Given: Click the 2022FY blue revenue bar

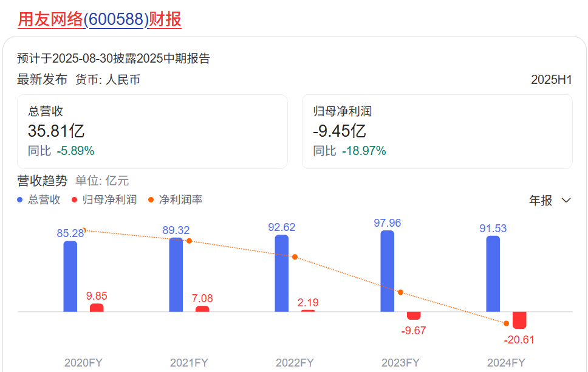Looking at the screenshot, I should pos(282,274).
